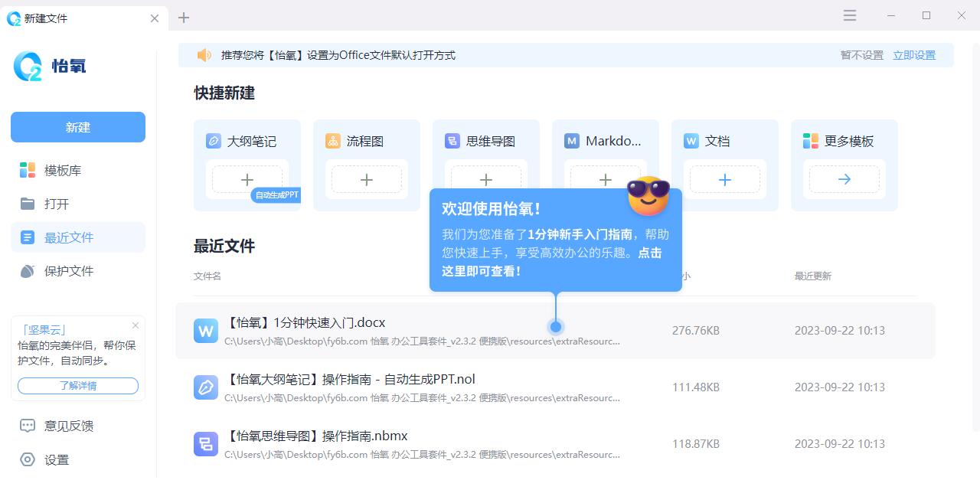The image size is (980, 490).
Task: Open 更多模板 arrow box
Action: click(844, 180)
